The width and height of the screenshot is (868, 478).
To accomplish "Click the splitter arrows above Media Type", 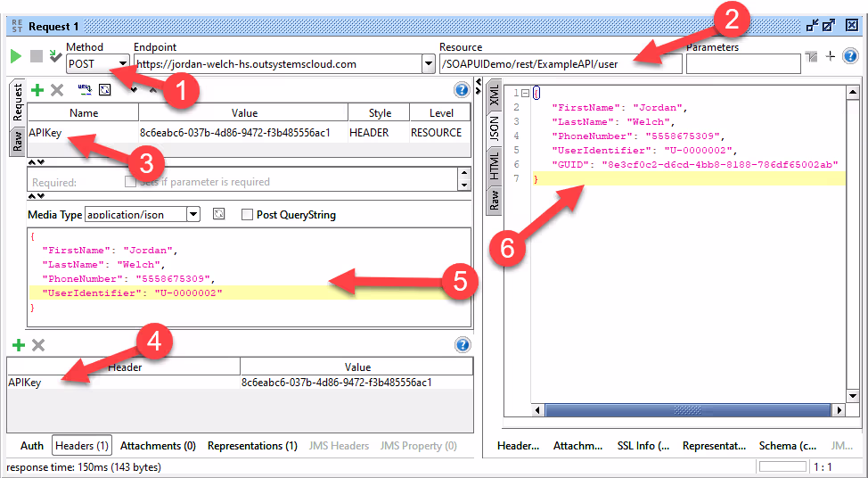I will 37,196.
